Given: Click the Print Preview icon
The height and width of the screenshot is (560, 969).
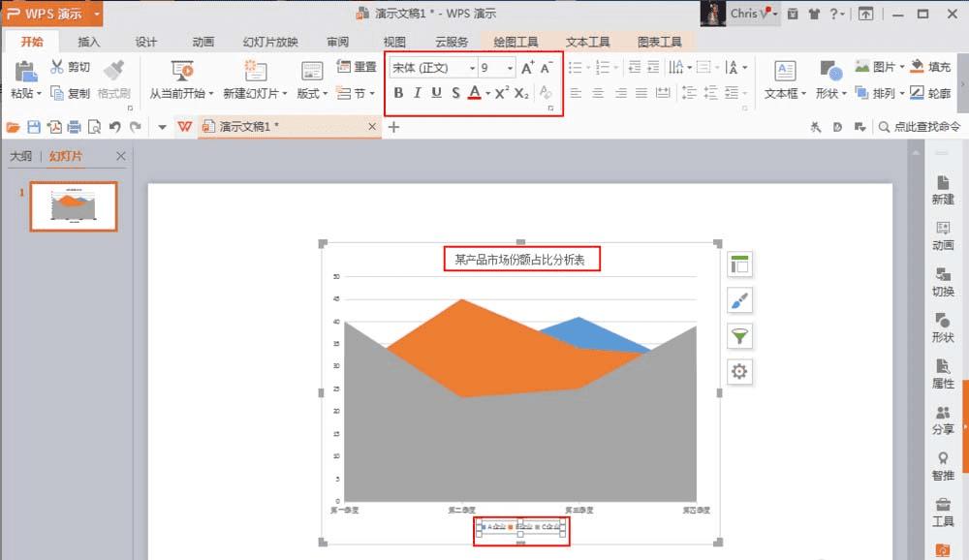Looking at the screenshot, I should tap(95, 127).
